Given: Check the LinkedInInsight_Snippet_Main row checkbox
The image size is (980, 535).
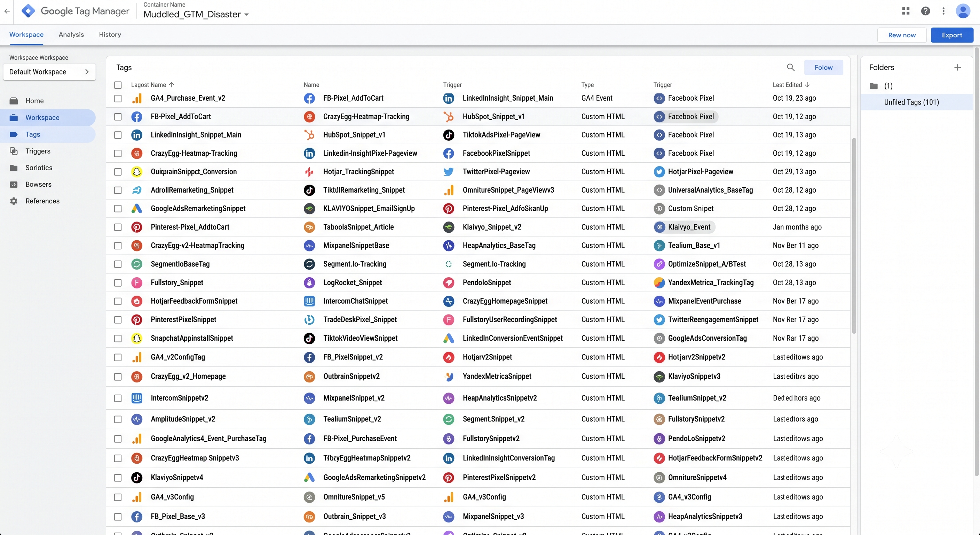Looking at the screenshot, I should (118, 135).
